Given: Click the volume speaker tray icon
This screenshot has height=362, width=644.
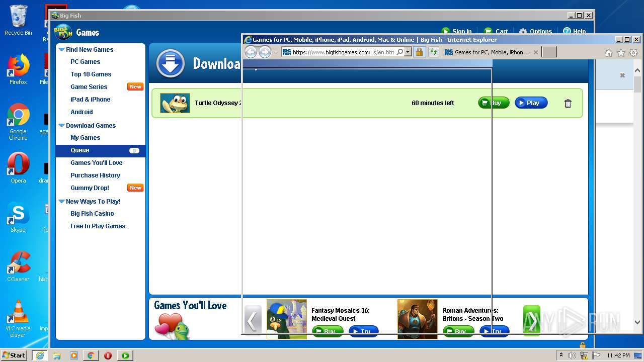Looking at the screenshot, I should (572, 355).
